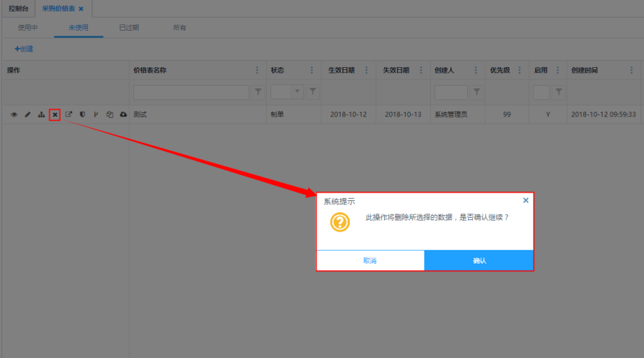
Task: Click the shield icon in the 测试 row
Action: [82, 114]
